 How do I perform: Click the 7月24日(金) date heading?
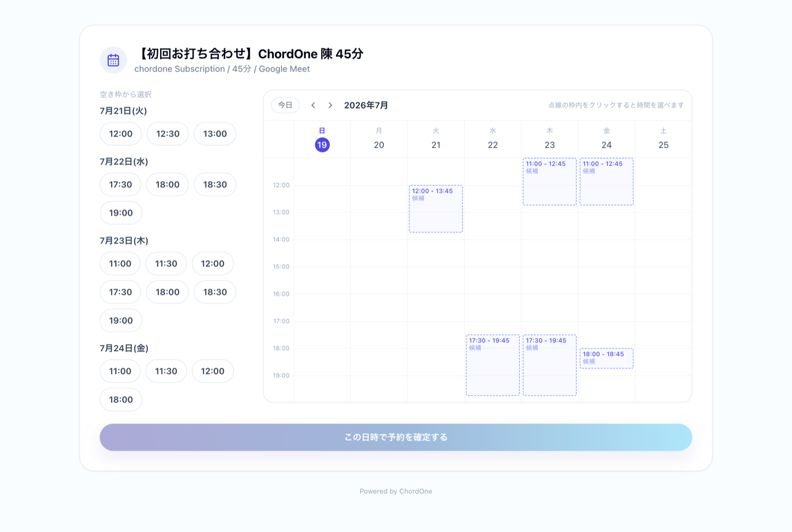(x=124, y=348)
